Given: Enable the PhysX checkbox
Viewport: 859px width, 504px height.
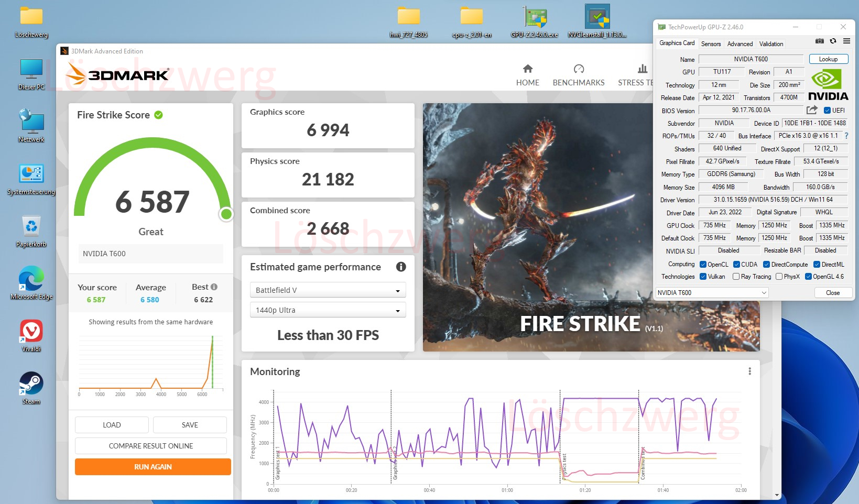Looking at the screenshot, I should [779, 277].
